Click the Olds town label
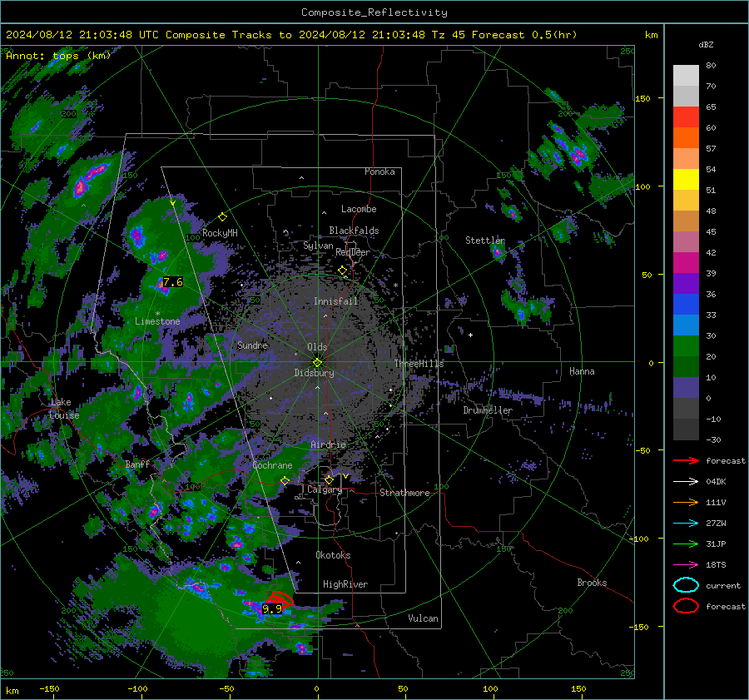This screenshot has width=749, height=700. pos(317,347)
